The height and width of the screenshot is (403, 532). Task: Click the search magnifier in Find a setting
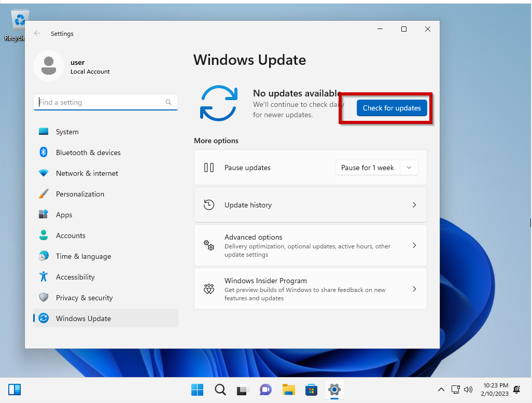[169, 102]
